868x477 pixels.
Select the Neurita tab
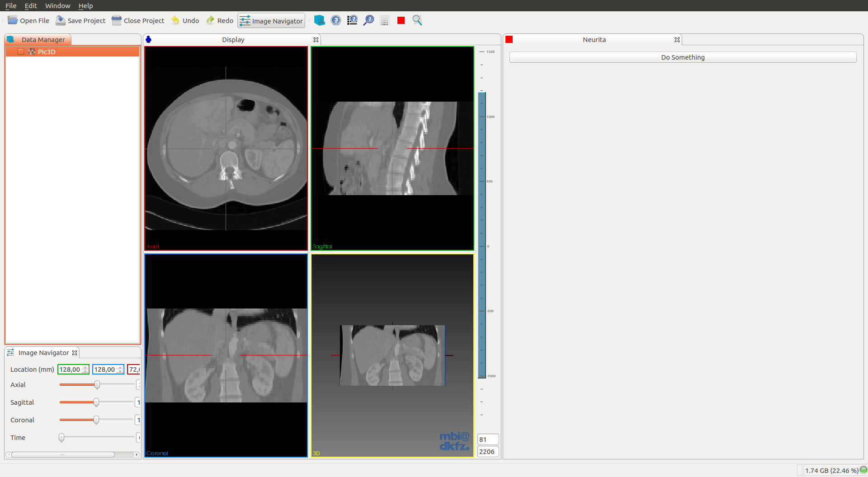click(593, 40)
